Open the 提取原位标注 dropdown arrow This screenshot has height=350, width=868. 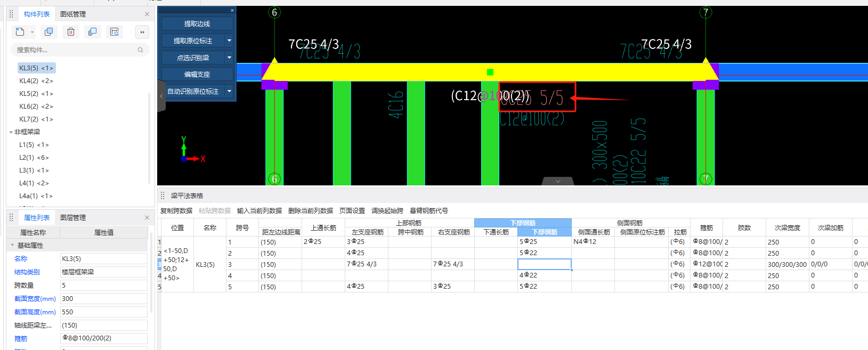point(229,40)
